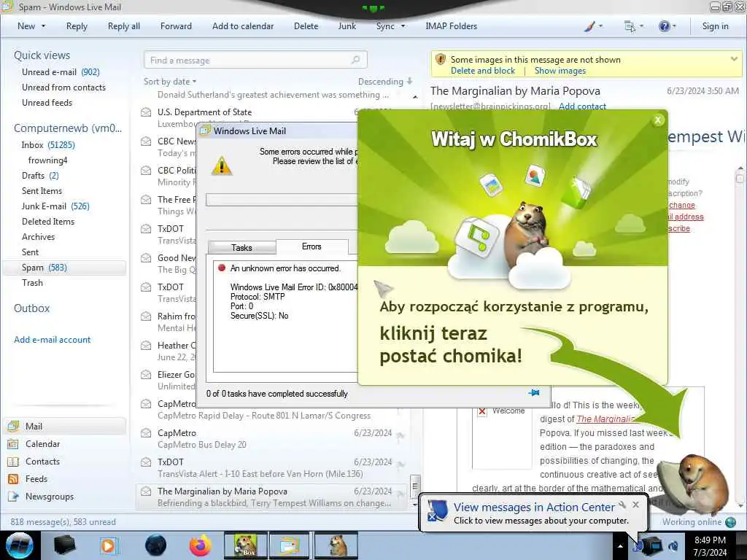This screenshot has width=747, height=560.
Task: Click Delete and block link
Action: tap(483, 71)
